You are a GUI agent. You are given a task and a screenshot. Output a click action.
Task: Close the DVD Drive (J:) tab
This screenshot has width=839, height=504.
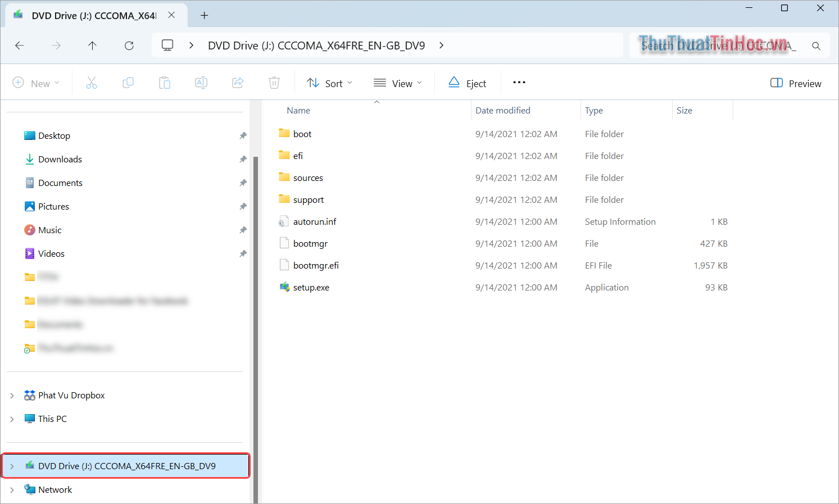[171, 15]
